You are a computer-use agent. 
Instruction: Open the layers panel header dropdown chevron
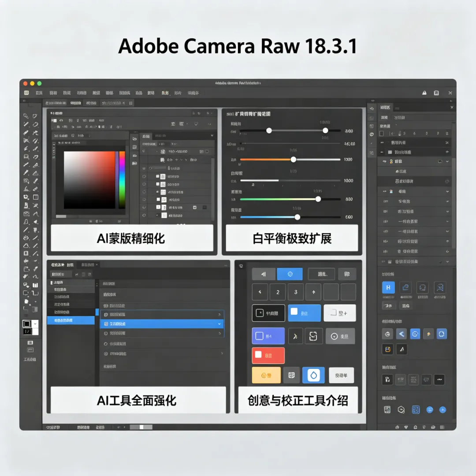pos(212,135)
